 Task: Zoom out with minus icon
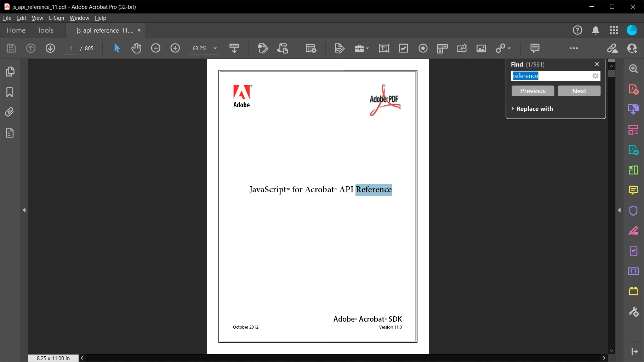tap(156, 48)
